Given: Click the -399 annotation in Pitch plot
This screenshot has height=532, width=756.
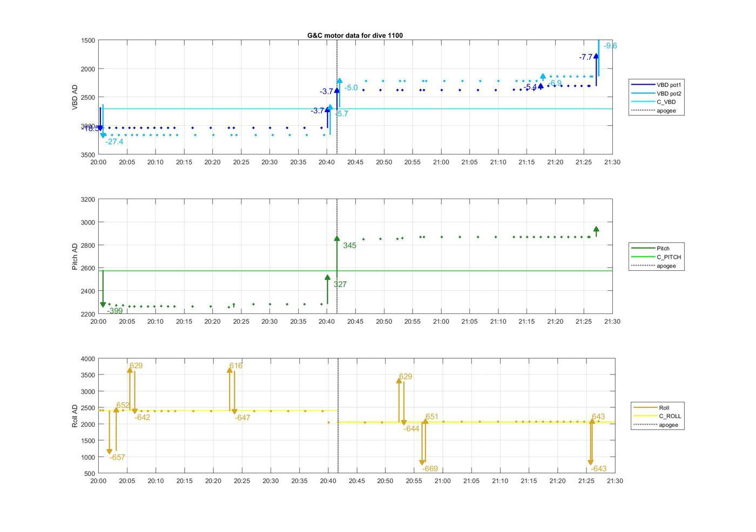Looking at the screenshot, I should [x=114, y=311].
